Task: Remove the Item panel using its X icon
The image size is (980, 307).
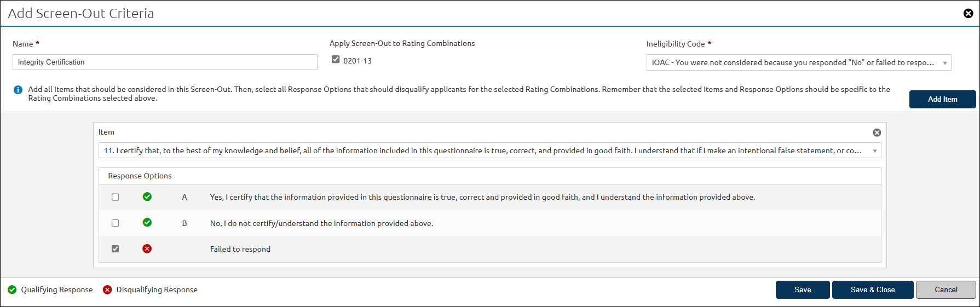Action: (x=877, y=132)
